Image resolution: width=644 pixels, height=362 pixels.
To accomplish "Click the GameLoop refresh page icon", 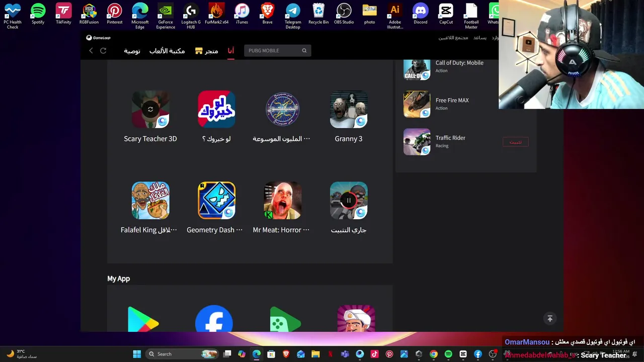I will pyautogui.click(x=103, y=51).
